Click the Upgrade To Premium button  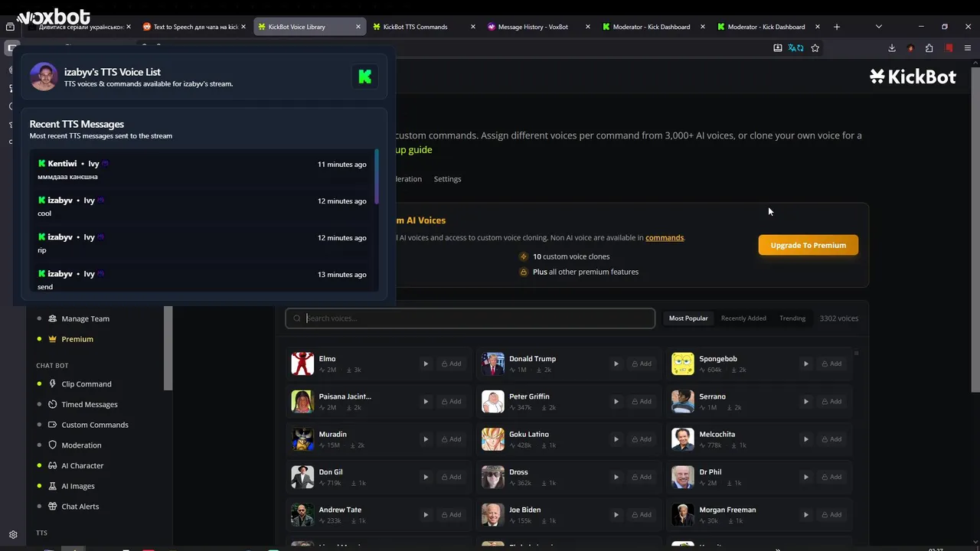coord(808,245)
